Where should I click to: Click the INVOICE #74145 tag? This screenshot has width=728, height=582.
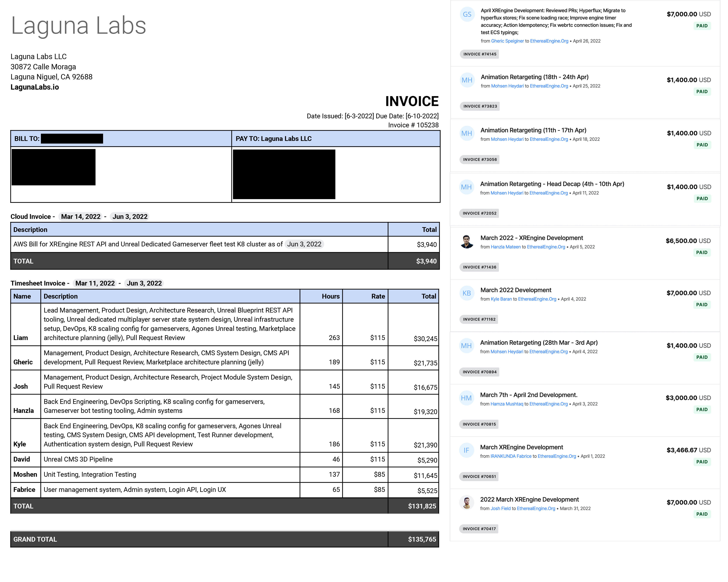pyautogui.click(x=480, y=54)
